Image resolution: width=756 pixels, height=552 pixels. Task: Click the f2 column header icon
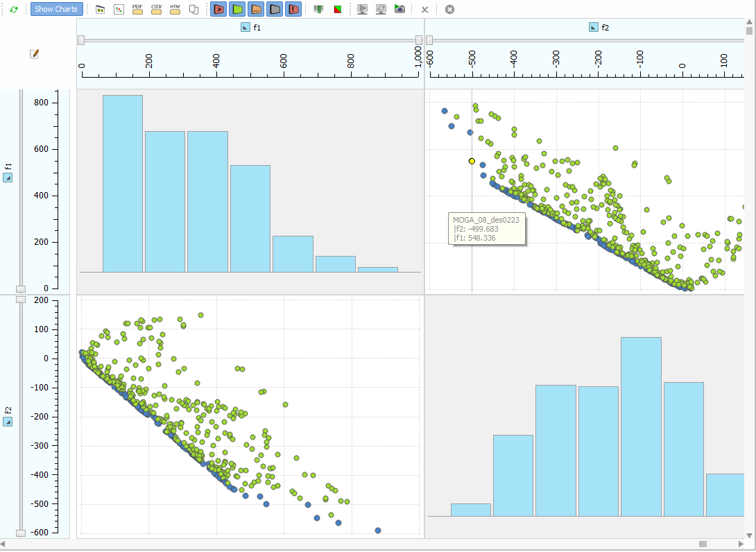594,28
